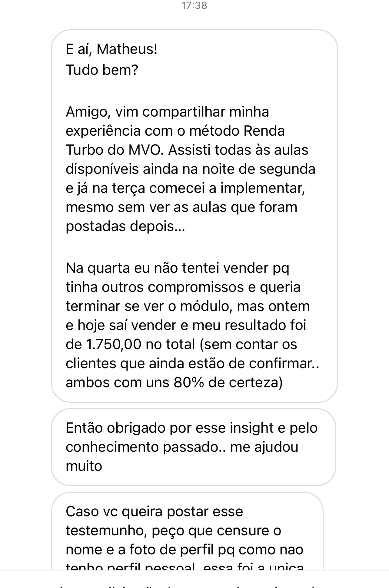Tap the "clientes que ainda estão de confirmar" line
389x588 pixels.
point(192,363)
